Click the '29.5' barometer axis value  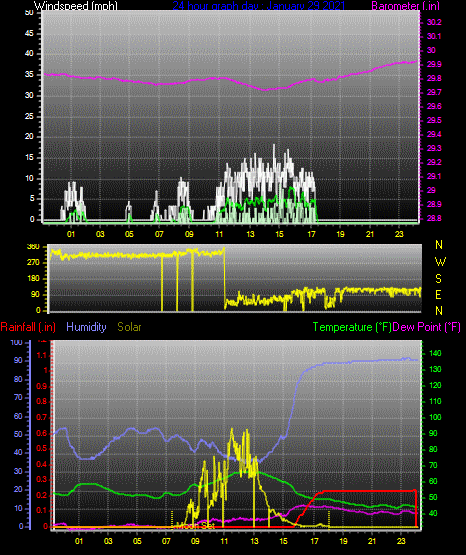pos(434,121)
